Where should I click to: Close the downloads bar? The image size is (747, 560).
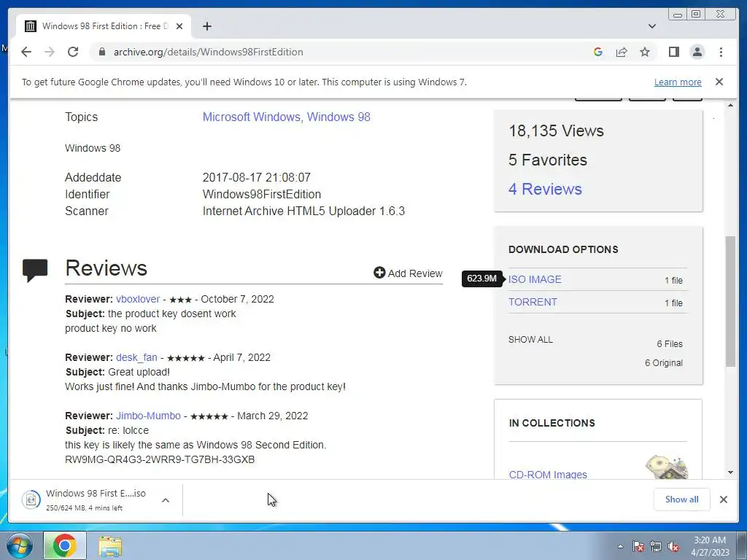(723, 499)
